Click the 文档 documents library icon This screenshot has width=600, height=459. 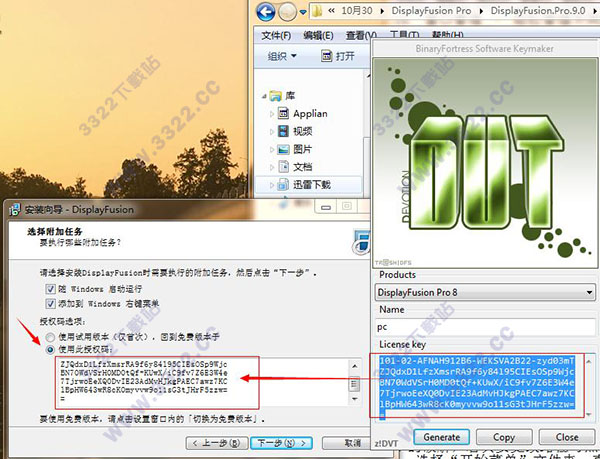283,167
